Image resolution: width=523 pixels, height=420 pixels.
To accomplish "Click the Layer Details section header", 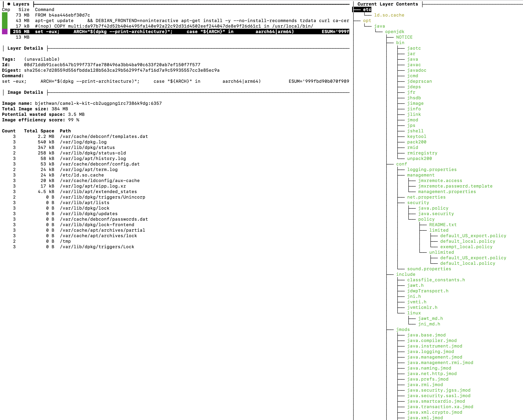I will click(x=25, y=48).
